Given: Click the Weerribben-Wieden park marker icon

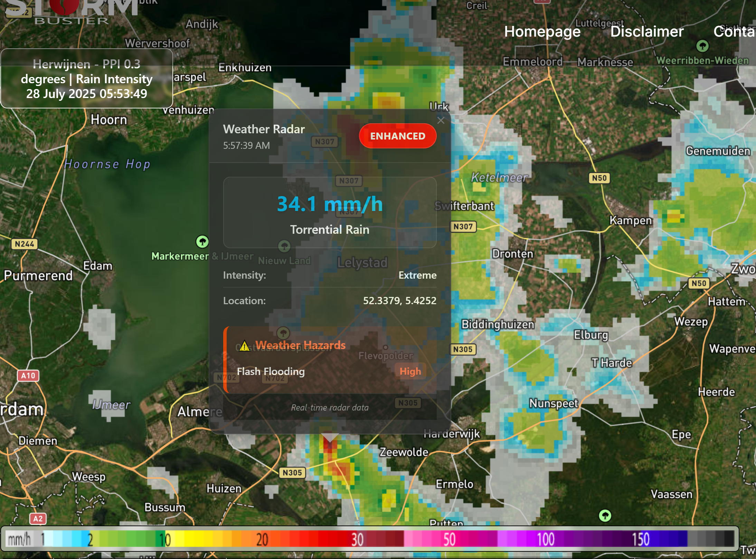Looking at the screenshot, I should [702, 46].
